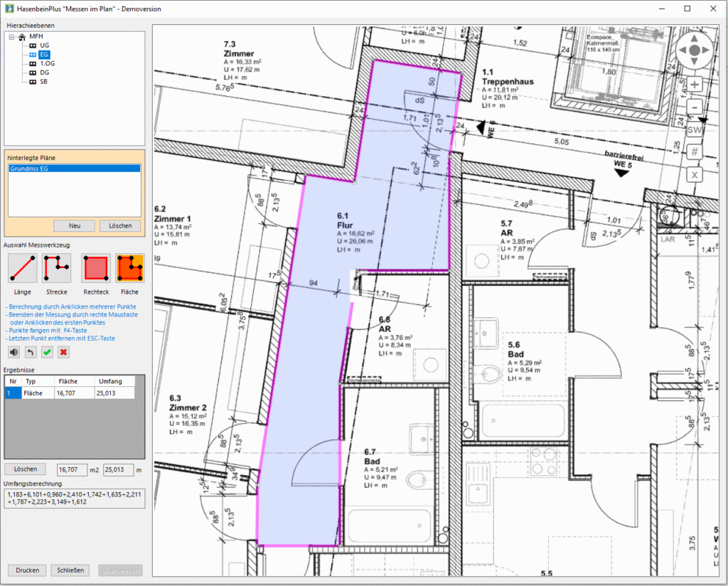The height and width of the screenshot is (586, 728).
Task: Click the MFH house icon in tree
Action: point(22,37)
